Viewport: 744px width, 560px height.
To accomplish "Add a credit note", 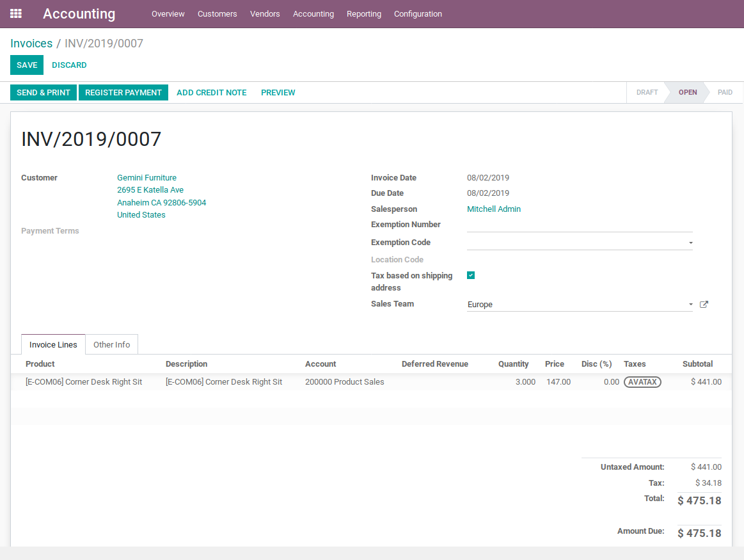I will pos(211,93).
